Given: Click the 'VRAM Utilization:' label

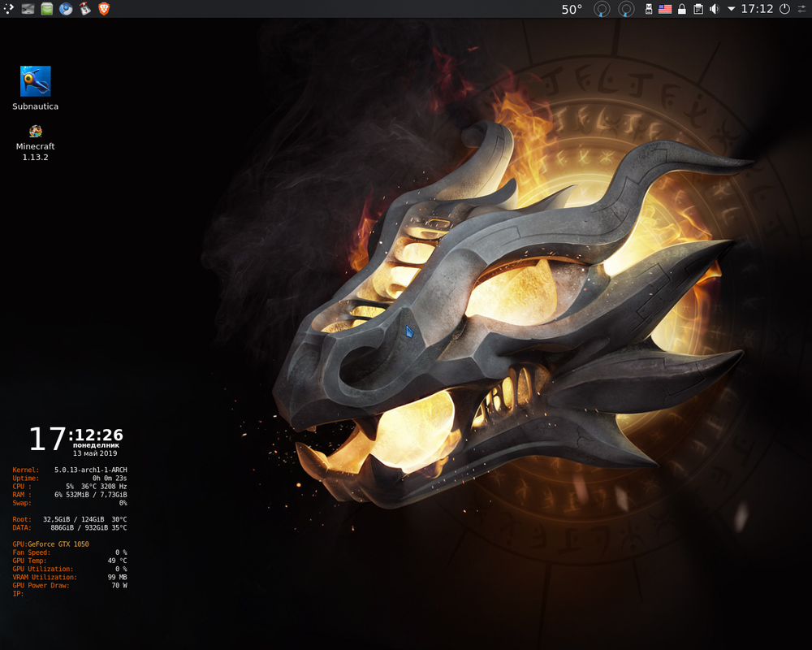Looking at the screenshot, I should [x=45, y=577].
